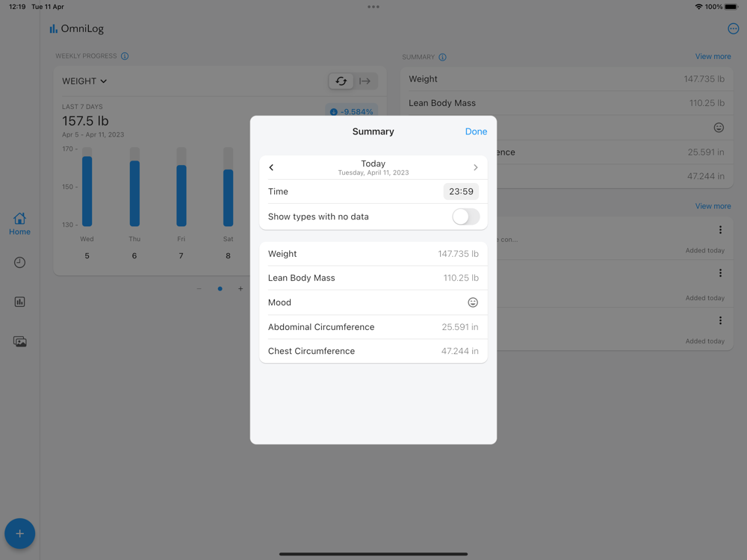
Task: Go to next day with right chevron
Action: [475, 167]
